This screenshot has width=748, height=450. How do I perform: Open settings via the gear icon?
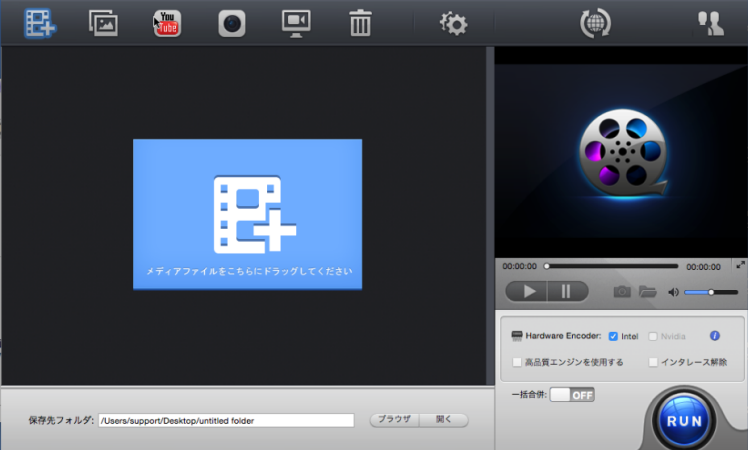click(453, 23)
